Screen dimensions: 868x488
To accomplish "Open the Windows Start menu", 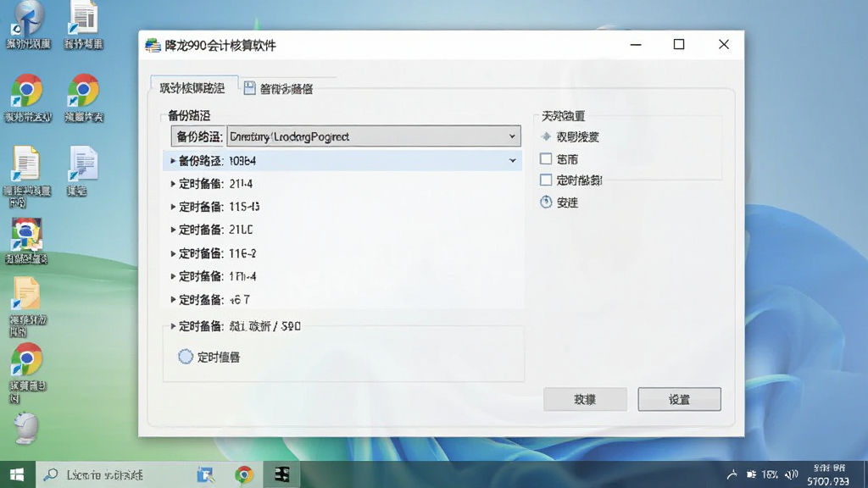I will pyautogui.click(x=17, y=474).
